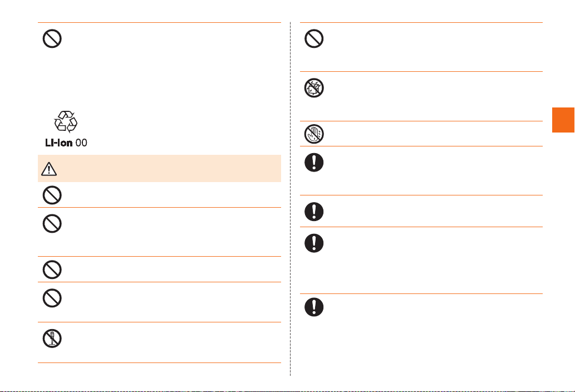Click the exclamation icon directly below the wet-hands icon
This screenshot has height=392, width=575.
tap(314, 162)
